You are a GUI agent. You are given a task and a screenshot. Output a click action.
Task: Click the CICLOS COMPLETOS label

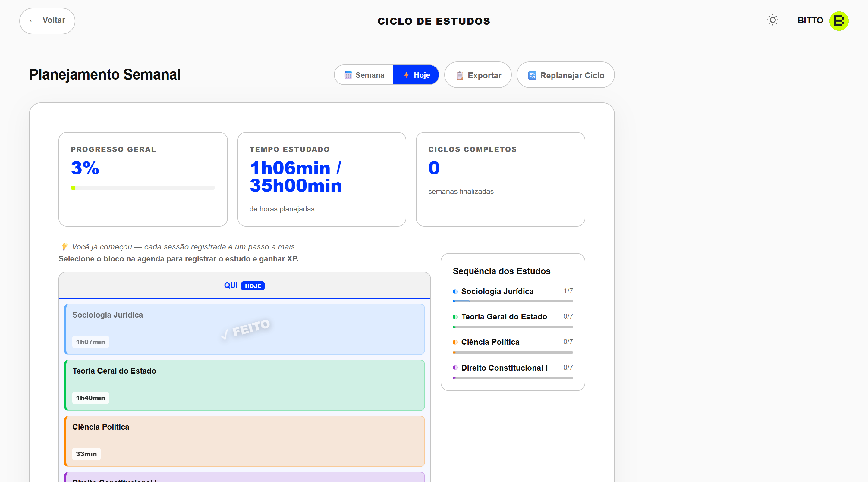coord(472,149)
